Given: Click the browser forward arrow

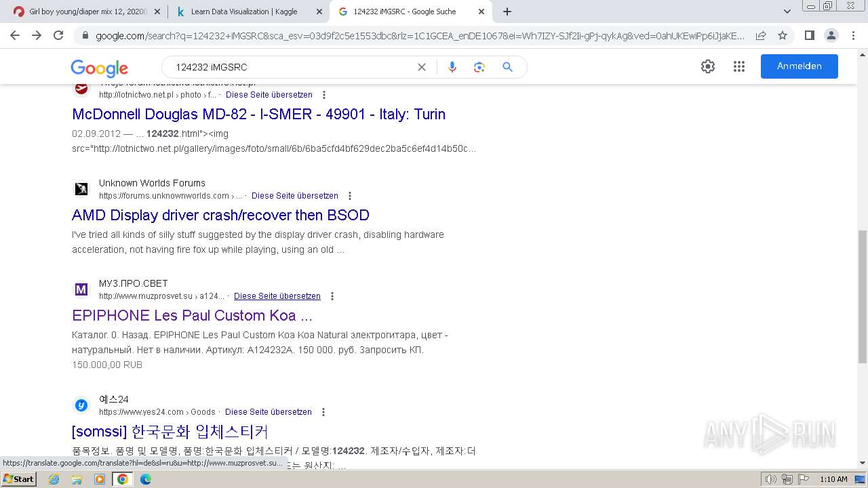Looking at the screenshot, I should [x=37, y=35].
